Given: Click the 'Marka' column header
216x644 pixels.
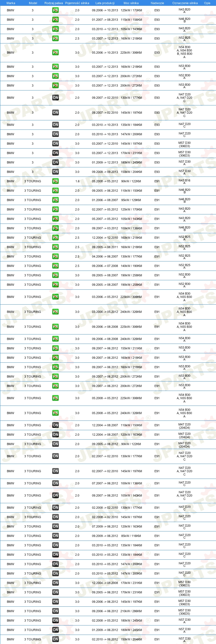Looking at the screenshot, I should pos(11,3).
